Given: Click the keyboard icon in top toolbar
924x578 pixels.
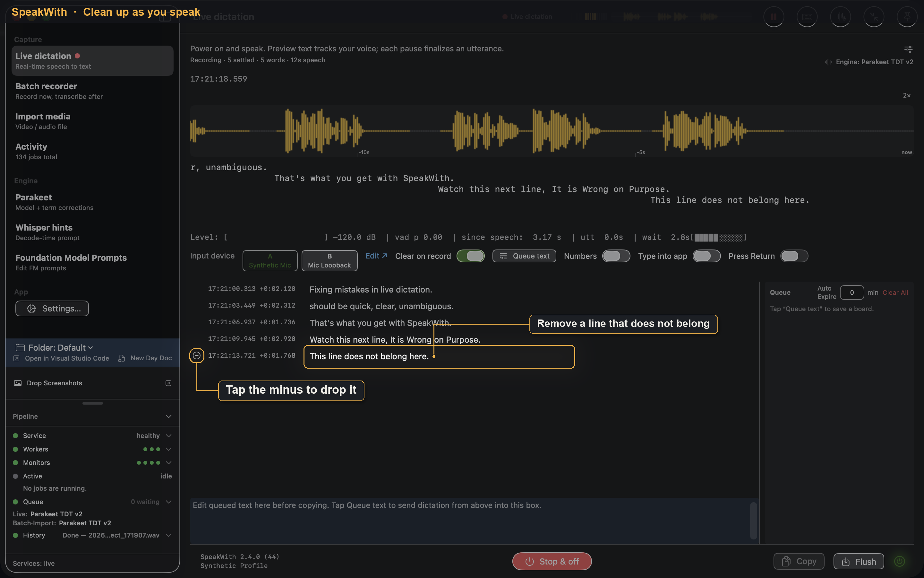Looking at the screenshot, I should pos(807,17).
